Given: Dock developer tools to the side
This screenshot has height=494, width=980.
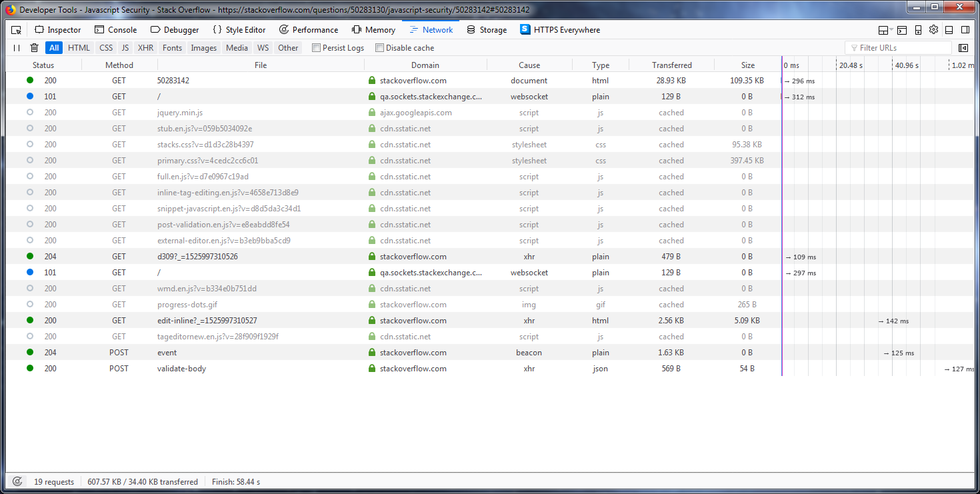Looking at the screenshot, I should tap(964, 30).
